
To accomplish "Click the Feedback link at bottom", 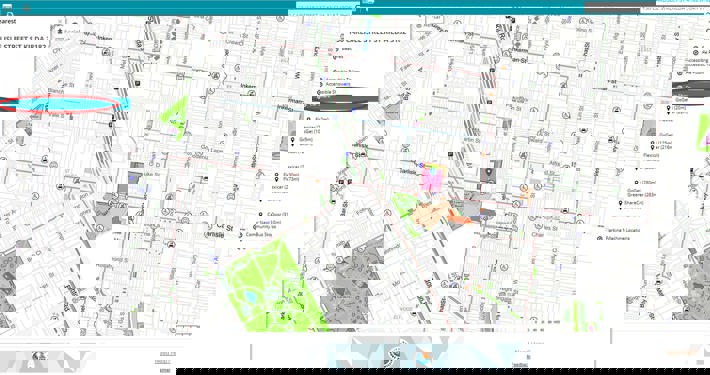I will tap(519, 364).
